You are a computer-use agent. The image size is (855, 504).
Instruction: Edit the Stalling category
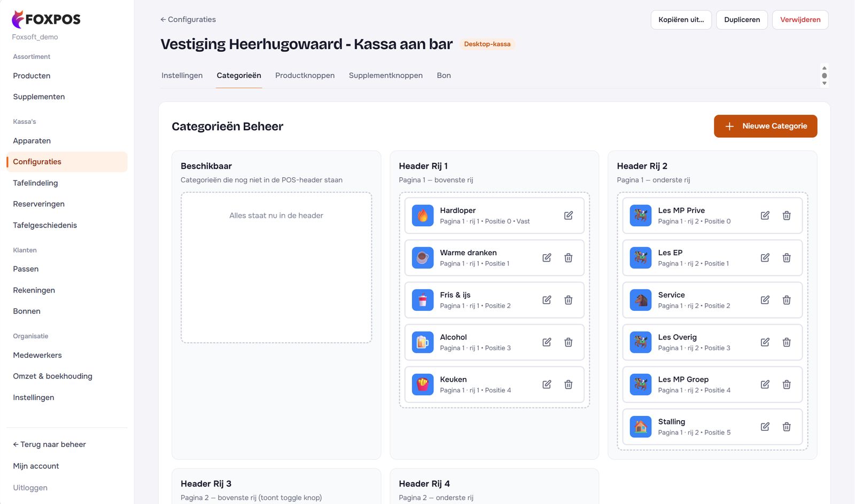coord(765,427)
